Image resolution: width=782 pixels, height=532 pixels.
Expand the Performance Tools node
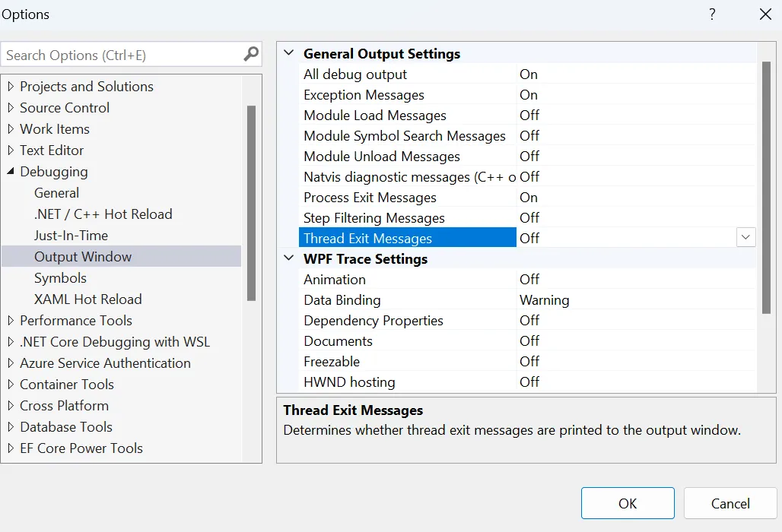tap(11, 321)
